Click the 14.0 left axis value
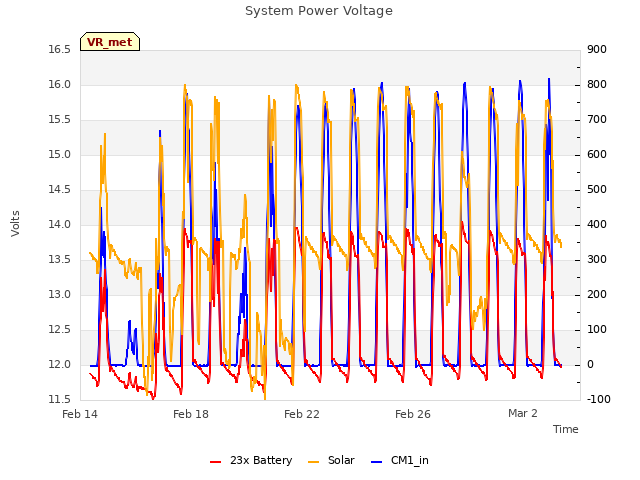This screenshot has height=480, width=640. (x=60, y=224)
